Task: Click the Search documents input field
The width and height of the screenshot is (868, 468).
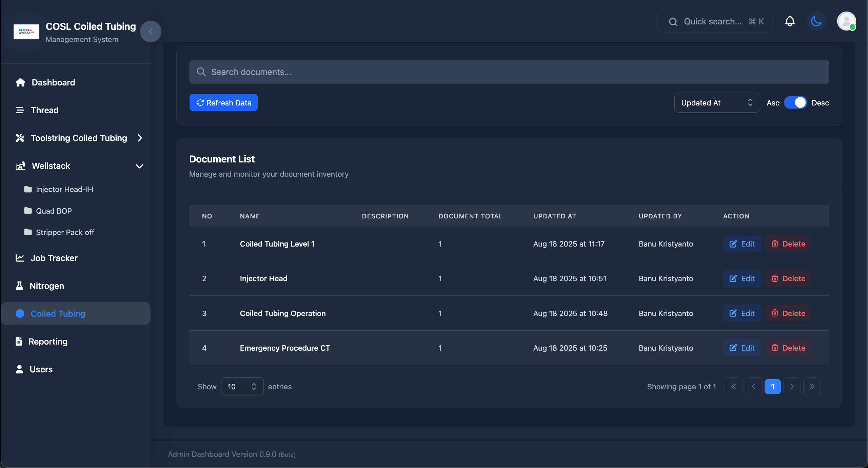Action: [509, 72]
